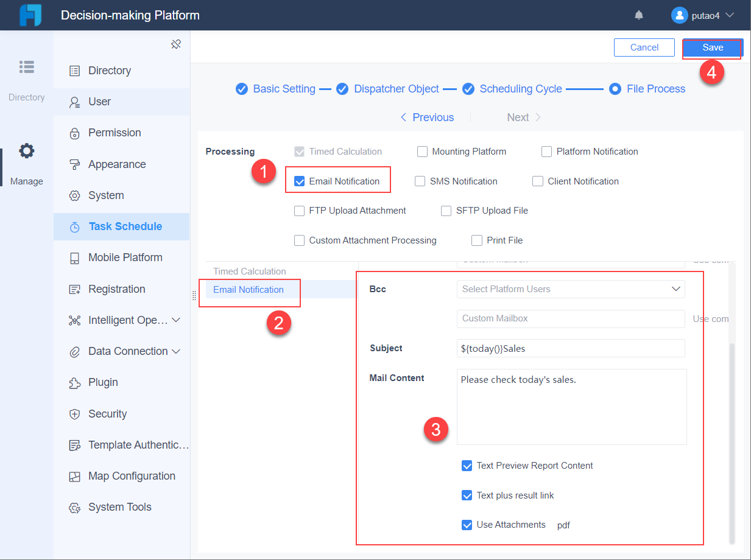Open the Bcc Select Platform Users dropdown
Image resolution: width=751 pixels, height=560 pixels.
coord(570,289)
